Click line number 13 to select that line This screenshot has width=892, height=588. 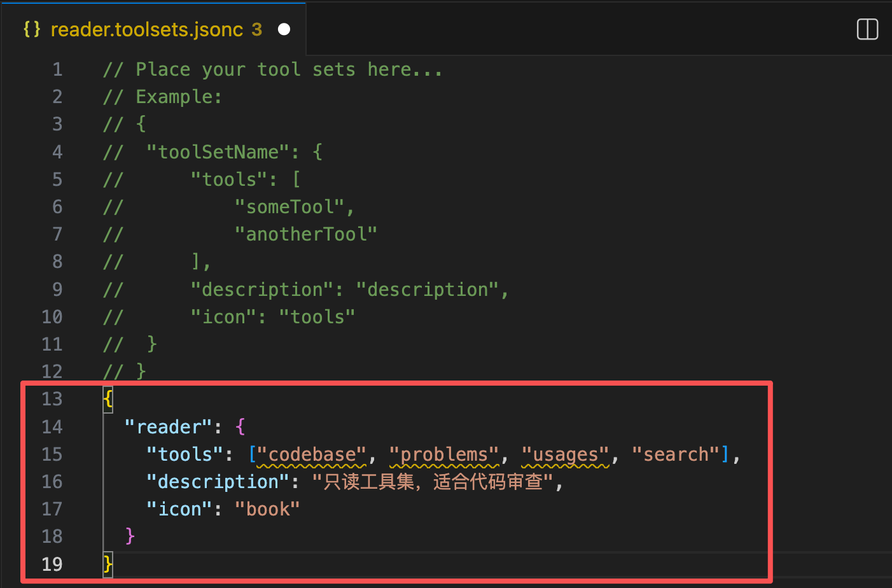(x=52, y=399)
